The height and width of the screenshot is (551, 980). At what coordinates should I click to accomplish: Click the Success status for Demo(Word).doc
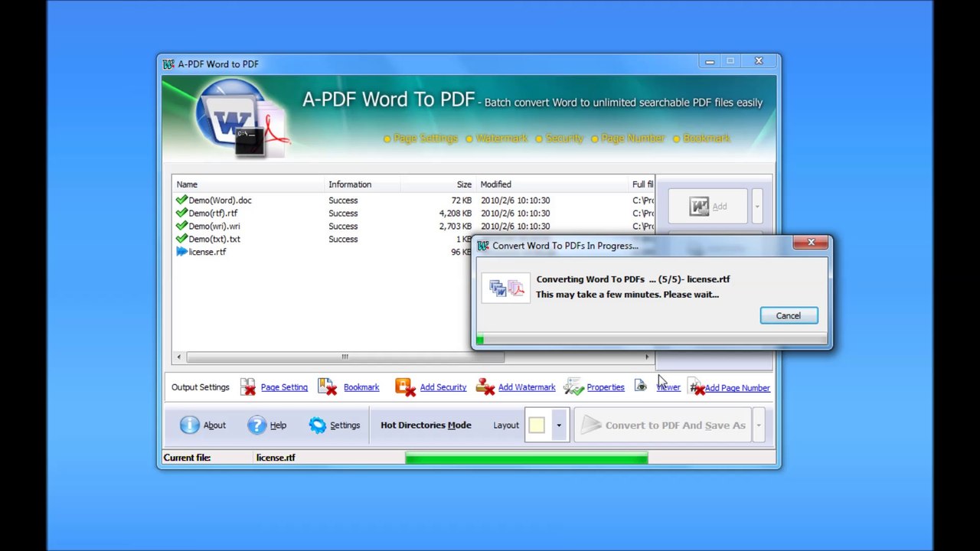pos(343,201)
